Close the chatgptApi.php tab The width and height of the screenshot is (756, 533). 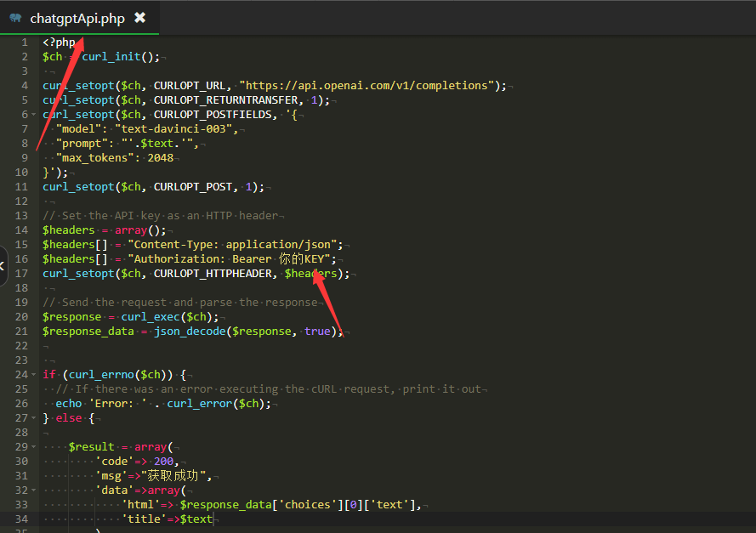pyautogui.click(x=140, y=18)
